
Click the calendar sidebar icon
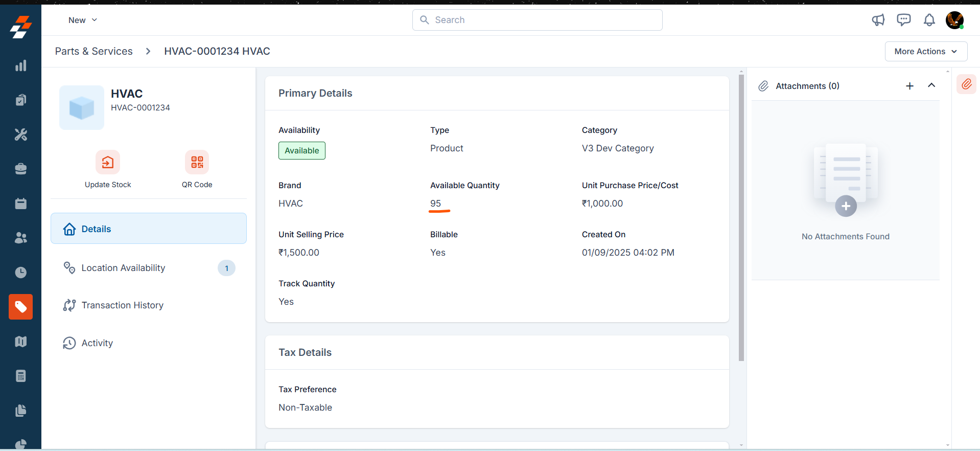pyautogui.click(x=20, y=204)
